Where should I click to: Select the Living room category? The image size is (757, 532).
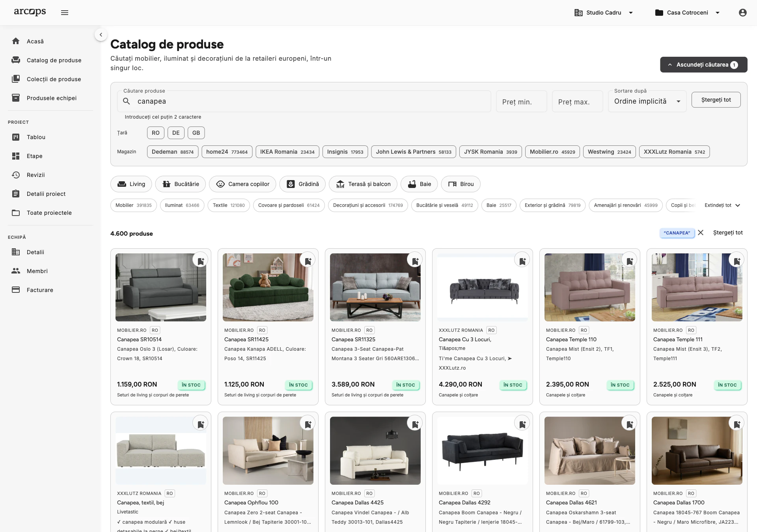click(131, 184)
